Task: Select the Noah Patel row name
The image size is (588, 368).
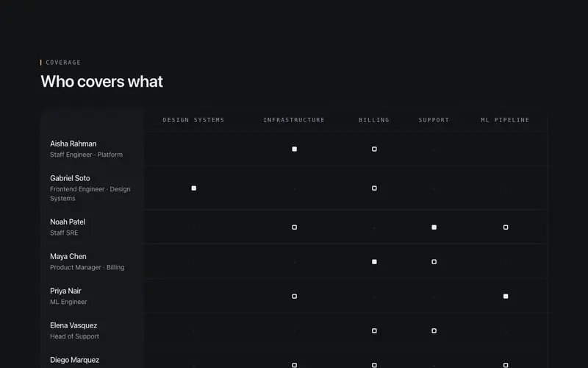Action: 68,222
